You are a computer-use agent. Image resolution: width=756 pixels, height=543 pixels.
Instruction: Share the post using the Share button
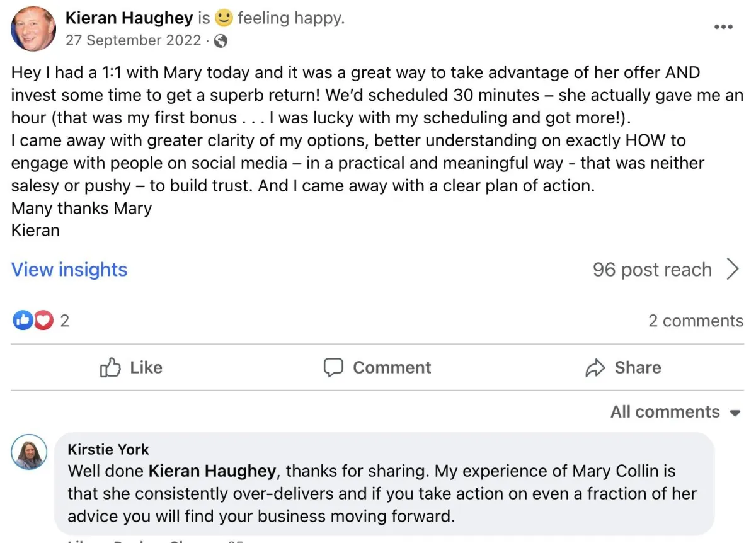pyautogui.click(x=623, y=368)
